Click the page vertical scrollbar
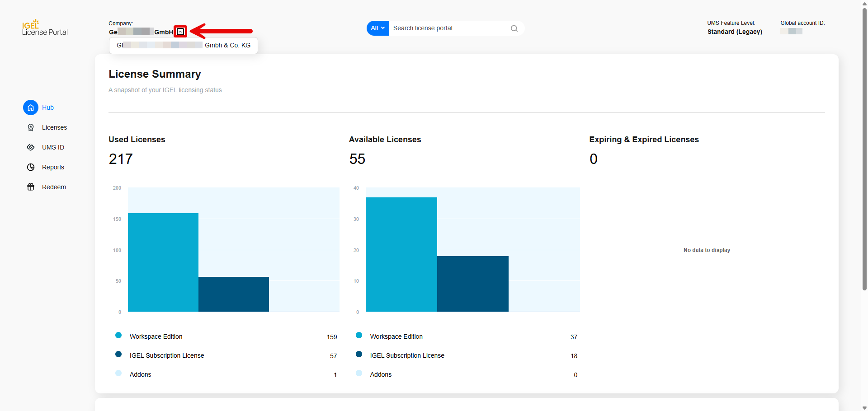 coord(864,149)
